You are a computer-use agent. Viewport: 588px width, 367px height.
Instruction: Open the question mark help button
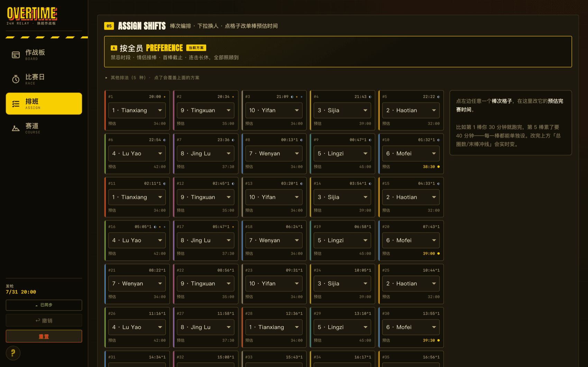pyautogui.click(x=13, y=353)
